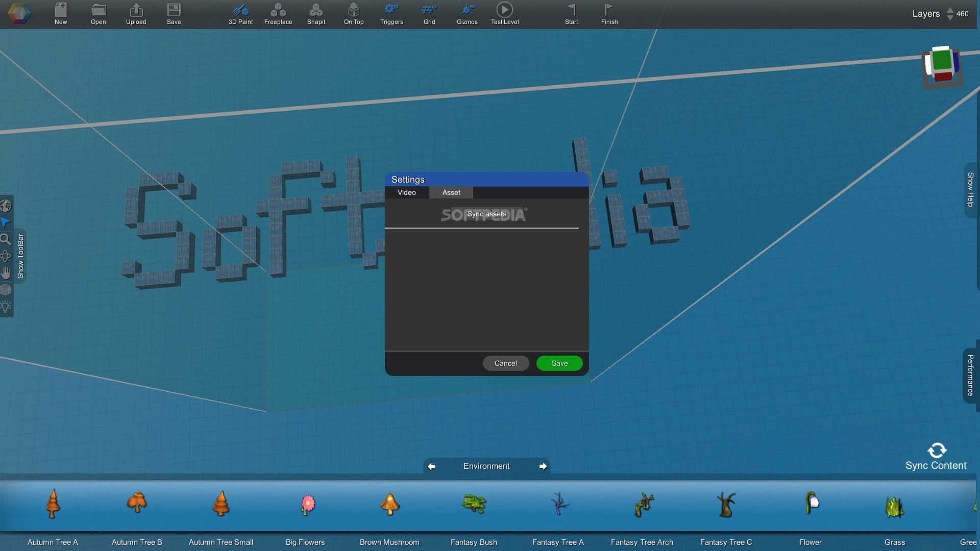This screenshot has height=551, width=980.
Task: Expand the Show ToolBar panel
Action: (x=20, y=256)
